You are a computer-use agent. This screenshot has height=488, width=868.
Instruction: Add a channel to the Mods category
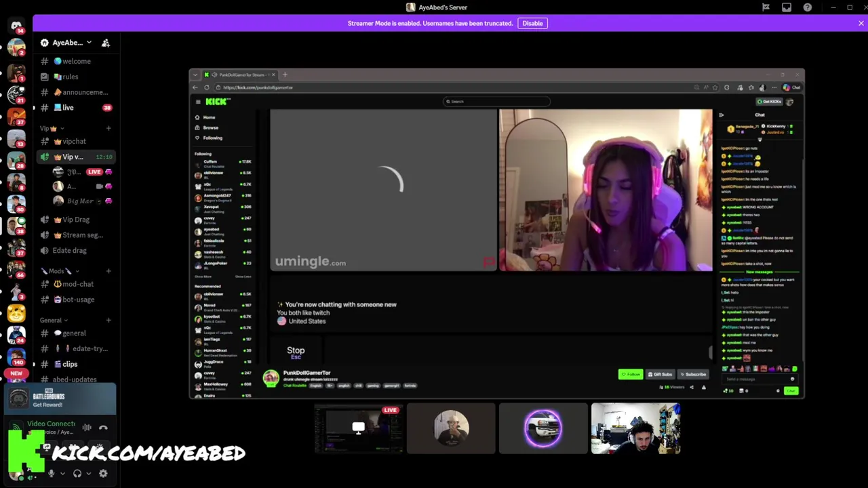[108, 271]
